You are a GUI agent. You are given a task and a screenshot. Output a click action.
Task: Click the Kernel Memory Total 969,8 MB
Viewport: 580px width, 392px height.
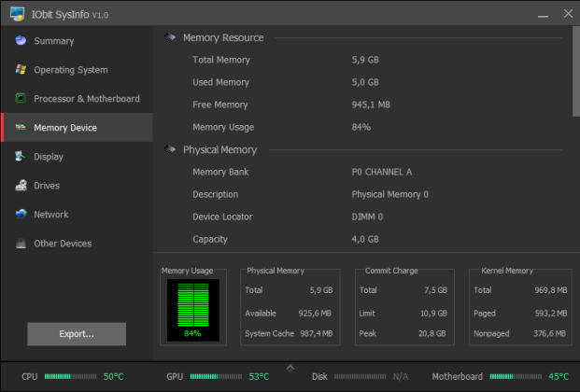coord(551,290)
